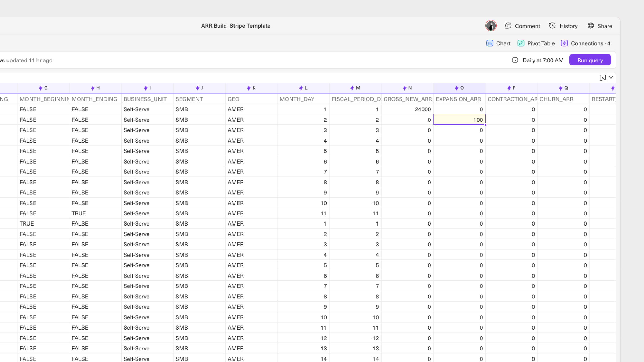Open Connections lightning icon
The width and height of the screenshot is (644, 362).
point(564,43)
